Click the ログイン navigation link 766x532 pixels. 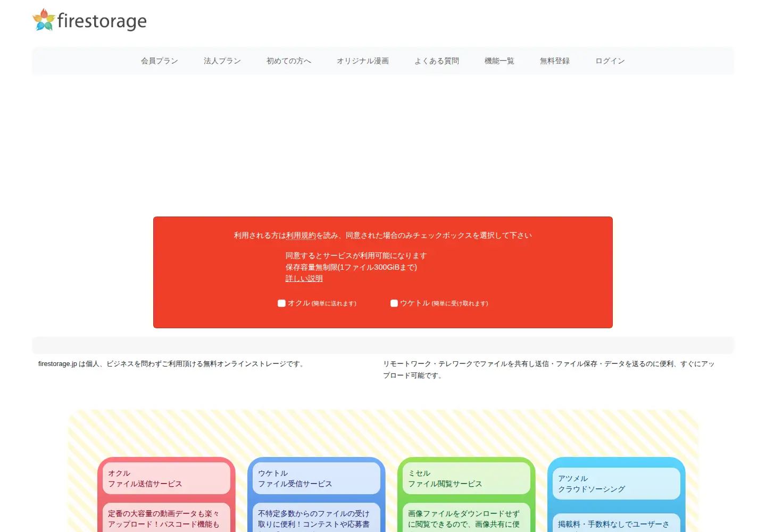610,61
